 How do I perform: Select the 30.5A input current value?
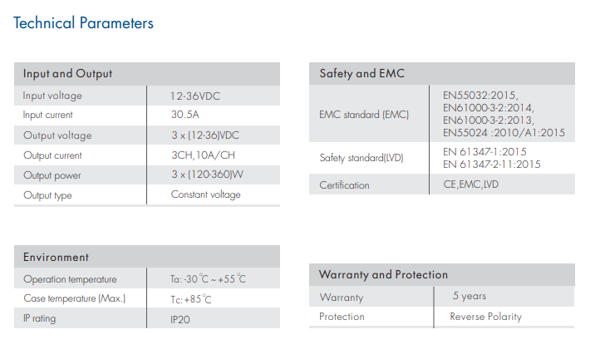185,115
